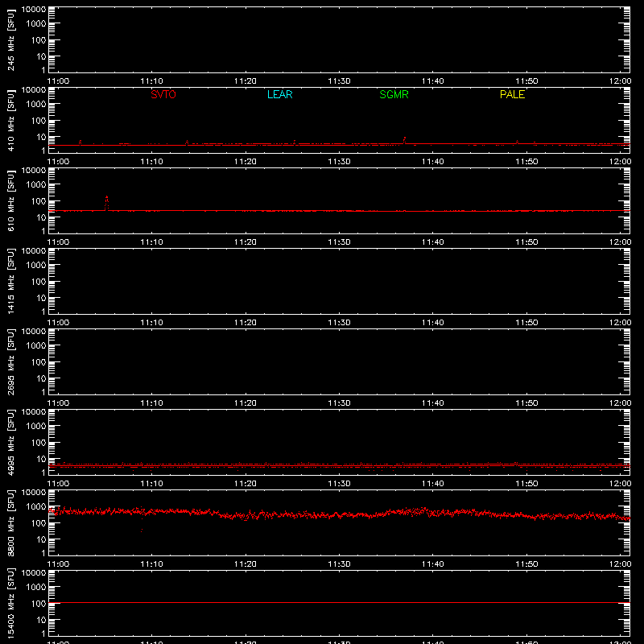Viewport: 644px width, 644px height.
Task: Click 12:00 tick label under 245 MHz panel
Action: click(620, 81)
